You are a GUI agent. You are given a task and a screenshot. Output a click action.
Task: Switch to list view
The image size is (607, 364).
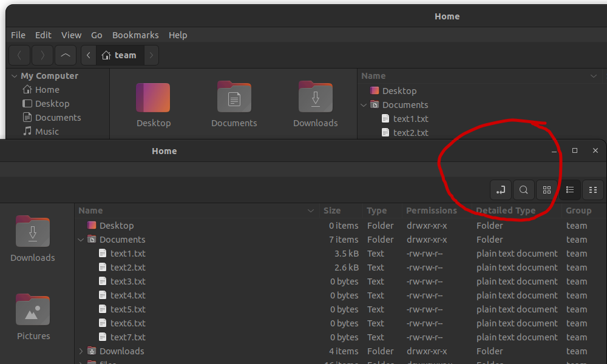(570, 190)
